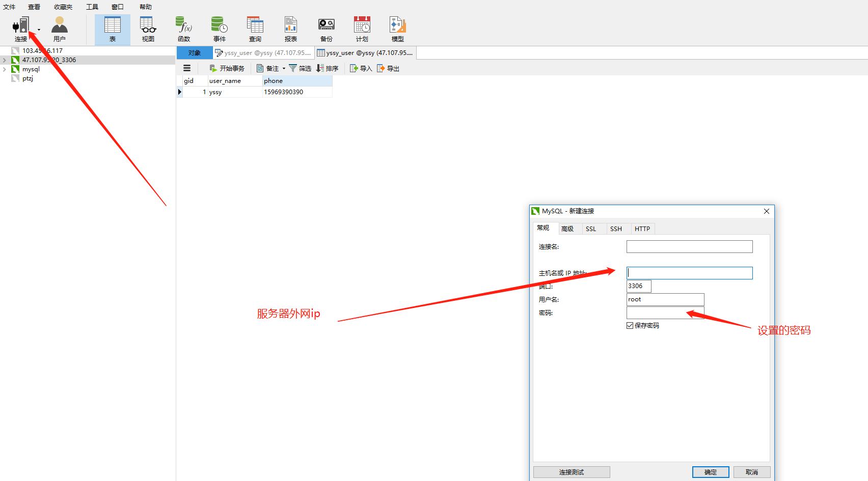Image resolution: width=868 pixels, height=481 pixels.
Task: Click the 密码 password field
Action: [x=665, y=313]
